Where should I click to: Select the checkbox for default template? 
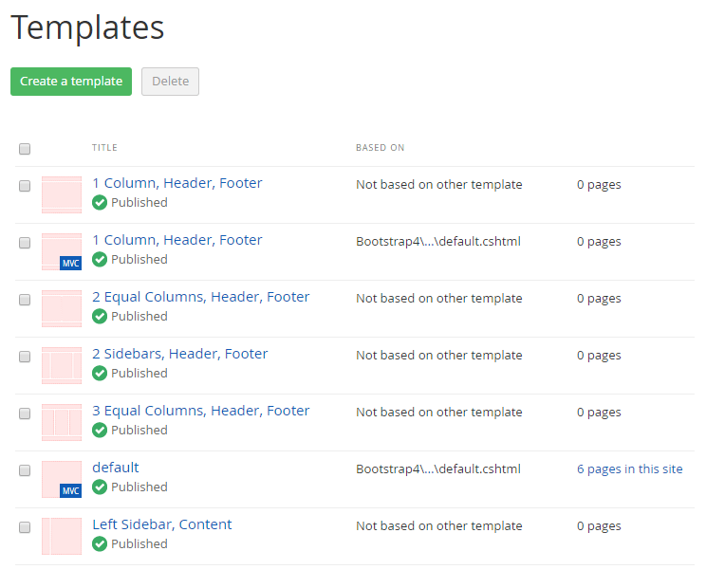(x=25, y=470)
